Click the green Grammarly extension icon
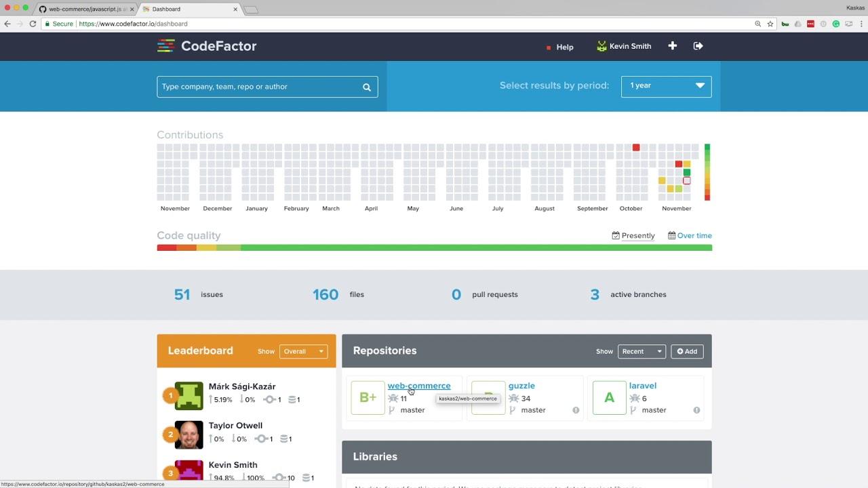The height and width of the screenshot is (488, 868). [836, 24]
